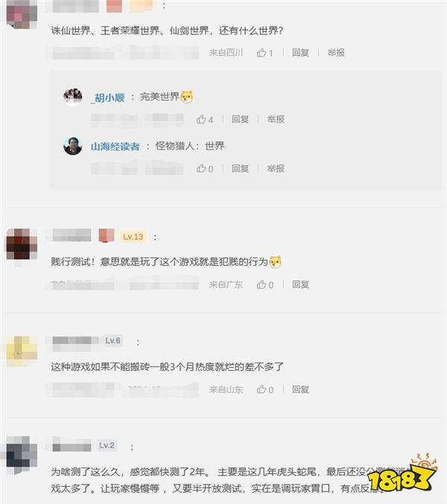Screen dimensions: 447x504
Task: Reply to the comment from 山东
Action: coord(300,389)
